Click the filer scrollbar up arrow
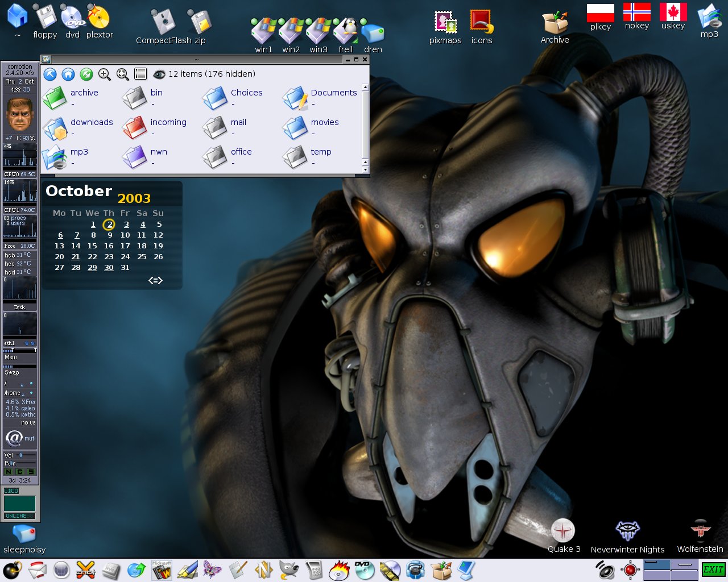The height and width of the screenshot is (582, 728). pos(365,88)
